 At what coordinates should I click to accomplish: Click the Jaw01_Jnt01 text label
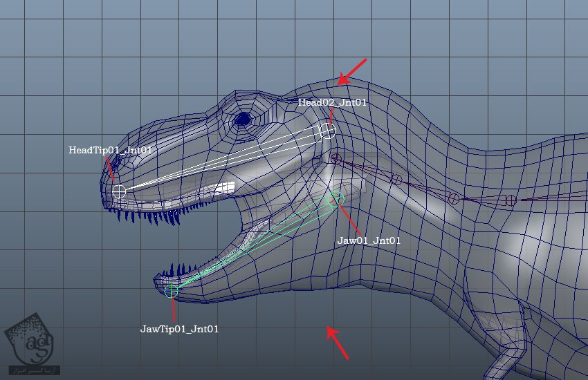[368, 240]
